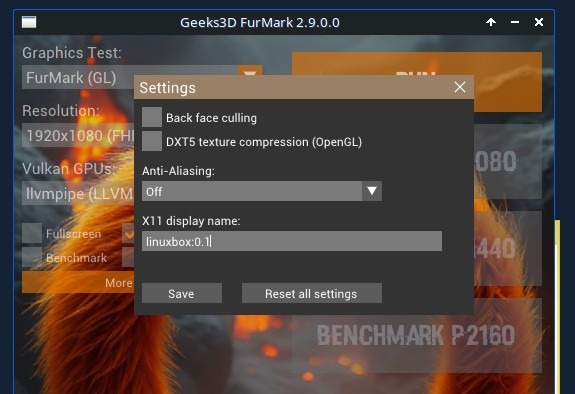
Task: Close the FurMark window
Action: click(x=539, y=22)
